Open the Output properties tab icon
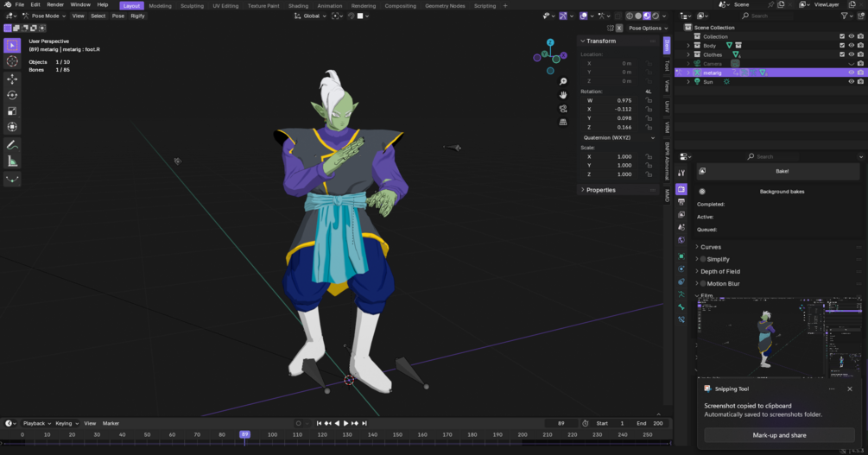 coord(681,202)
